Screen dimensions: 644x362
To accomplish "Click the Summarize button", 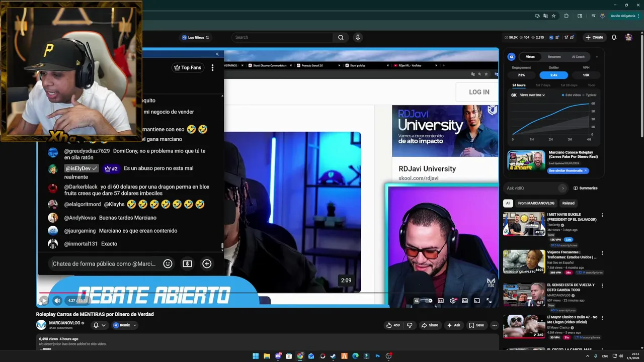I will 585,188.
